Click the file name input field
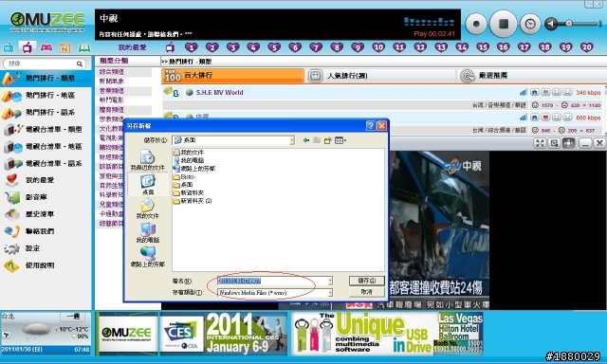 pyautogui.click(x=272, y=282)
